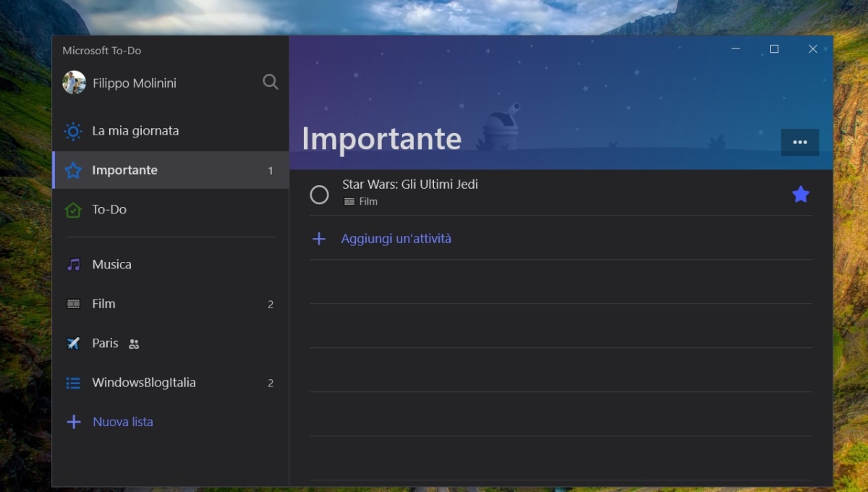868x492 pixels.
Task: Click the Filippo Molinini account name
Action: point(135,83)
